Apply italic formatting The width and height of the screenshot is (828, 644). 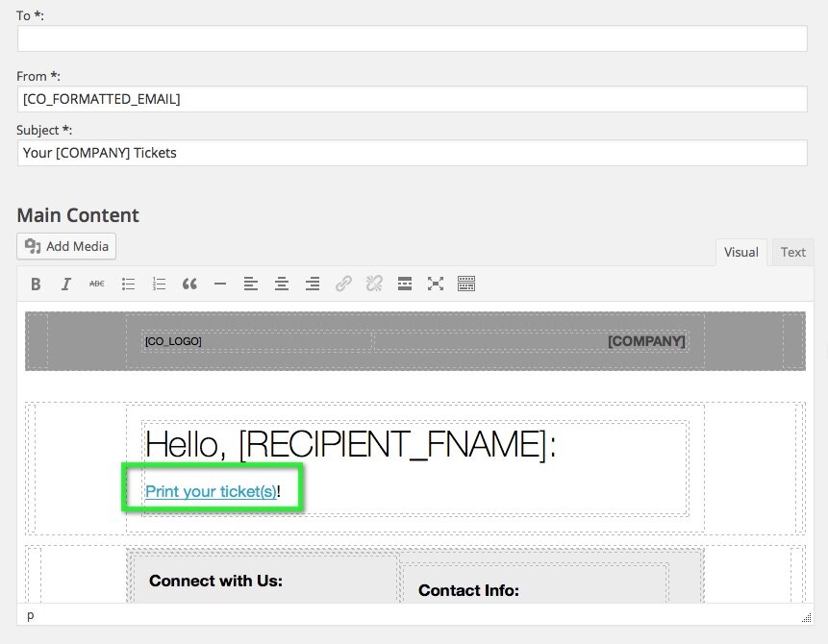[66, 284]
